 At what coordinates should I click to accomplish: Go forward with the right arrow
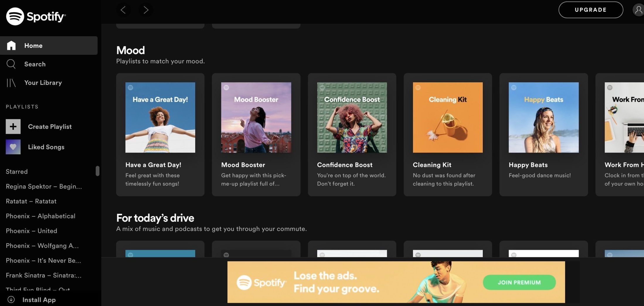click(146, 10)
